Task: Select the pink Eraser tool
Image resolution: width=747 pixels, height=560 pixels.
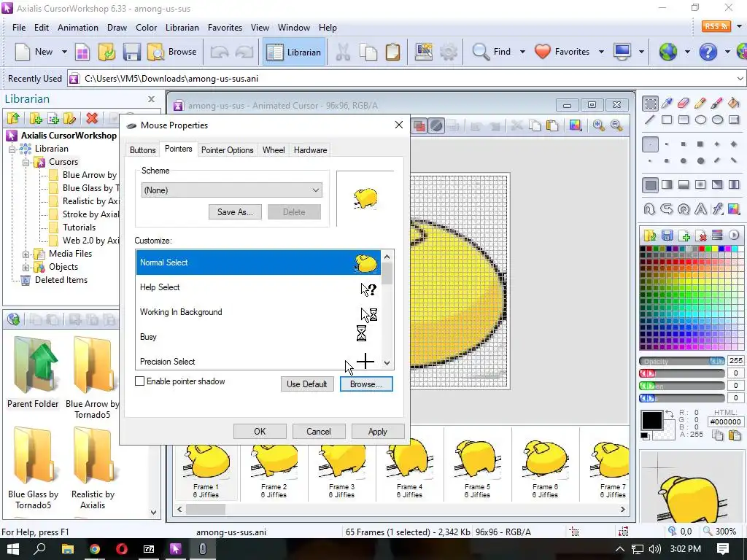Action: tap(683, 103)
